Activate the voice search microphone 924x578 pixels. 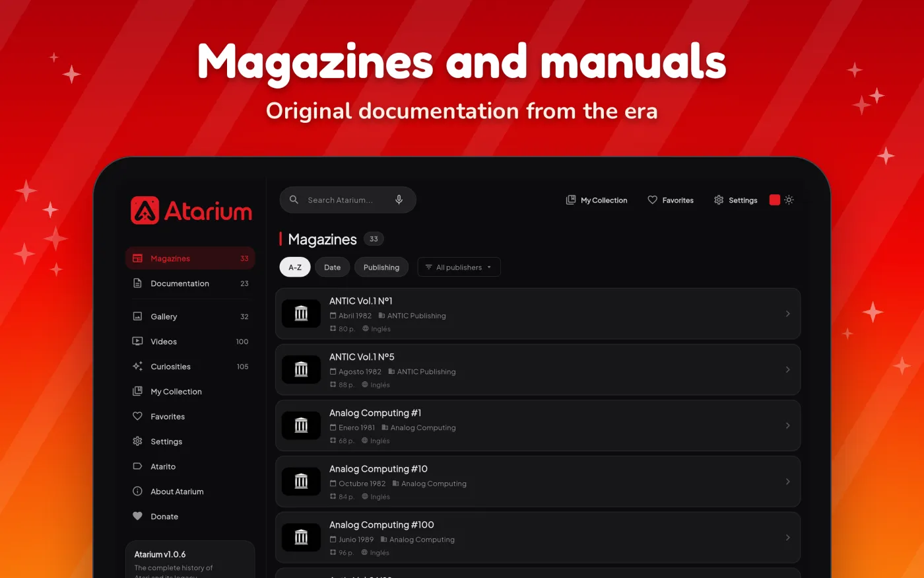pos(399,199)
